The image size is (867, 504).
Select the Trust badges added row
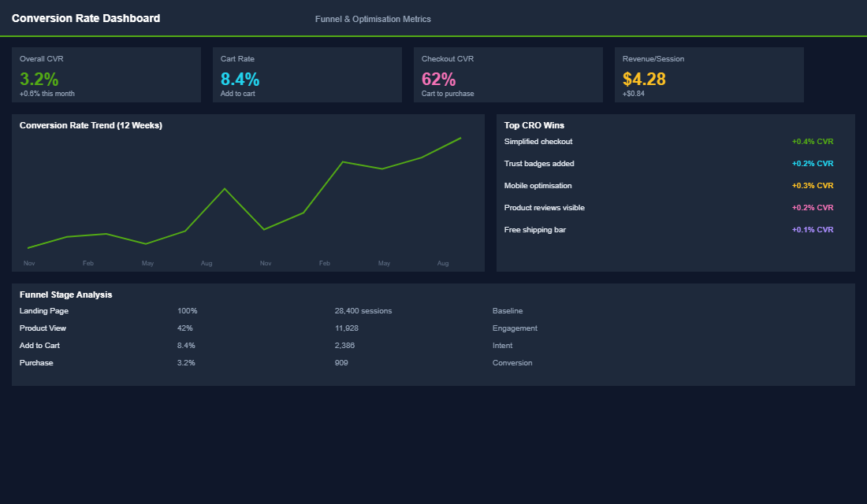pyautogui.click(x=540, y=163)
